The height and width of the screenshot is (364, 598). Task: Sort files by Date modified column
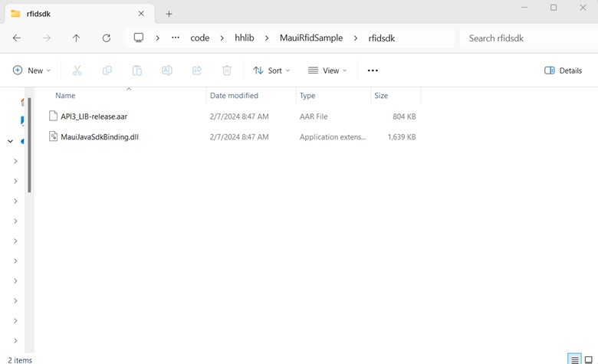click(234, 96)
